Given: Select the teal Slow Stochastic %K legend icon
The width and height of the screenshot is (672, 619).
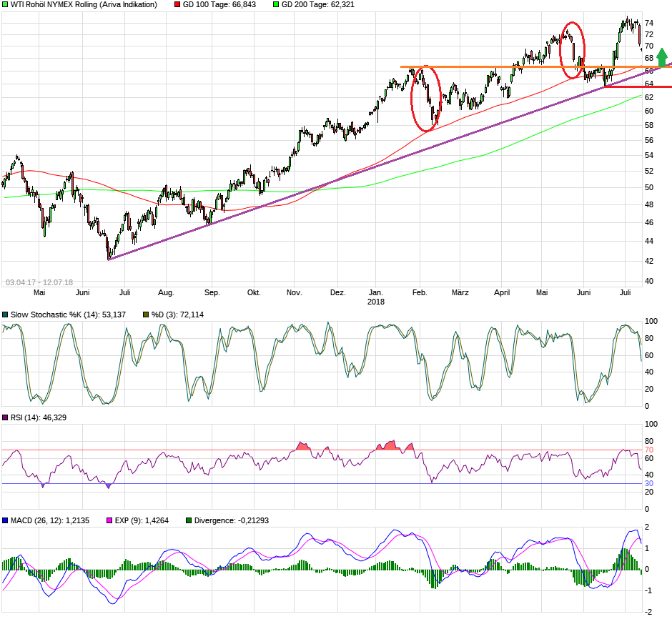Looking at the screenshot, I should [x=6, y=313].
